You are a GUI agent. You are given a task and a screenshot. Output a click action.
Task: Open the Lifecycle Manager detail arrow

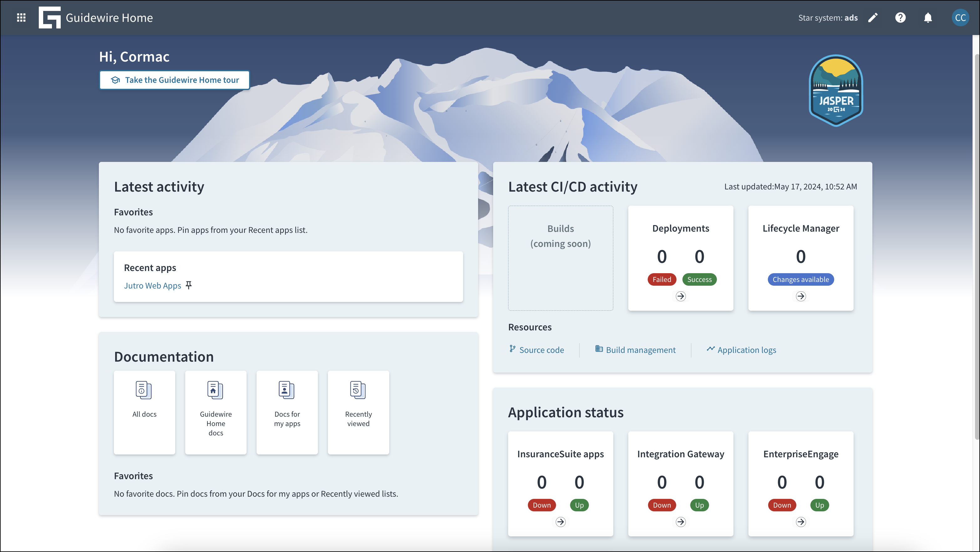click(x=801, y=297)
